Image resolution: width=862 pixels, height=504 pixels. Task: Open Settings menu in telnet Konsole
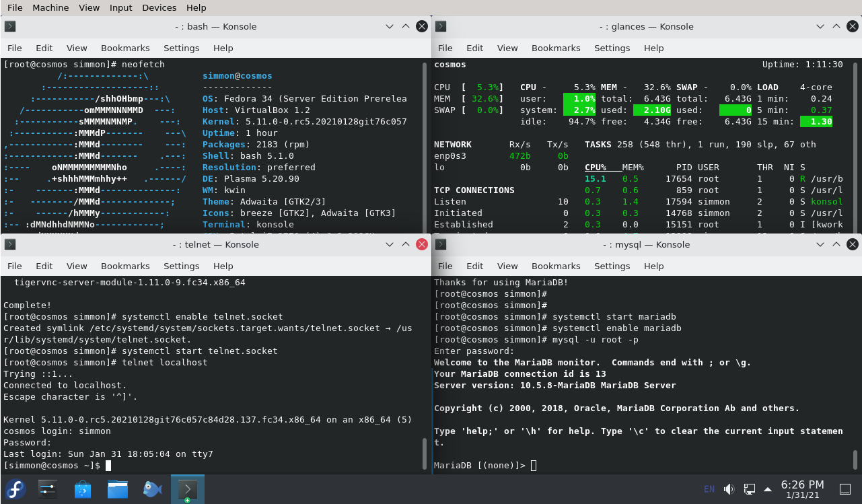[x=182, y=266]
